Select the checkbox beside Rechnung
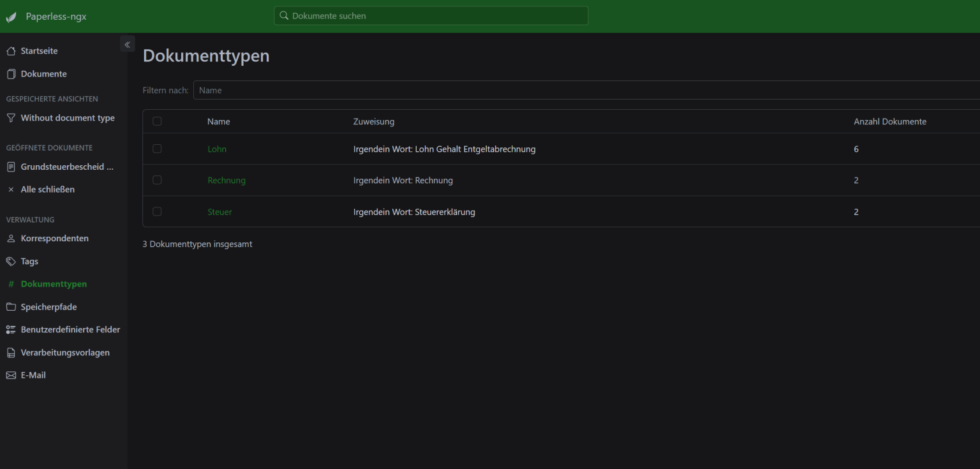Image resolution: width=980 pixels, height=469 pixels. (x=157, y=180)
